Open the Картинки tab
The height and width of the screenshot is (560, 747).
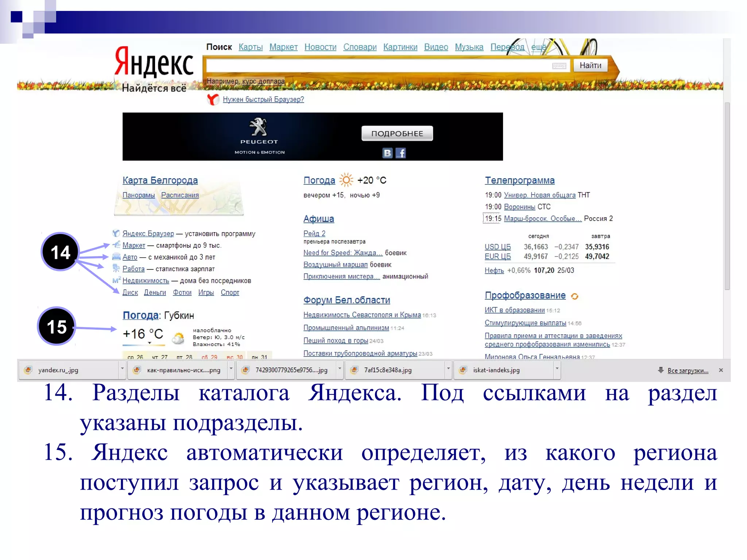coord(400,47)
